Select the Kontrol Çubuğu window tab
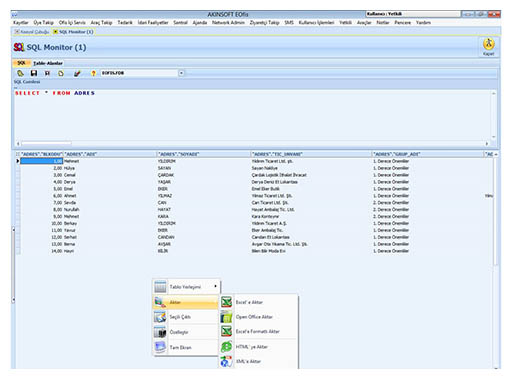Viewport: 510px width, 380px height. [x=32, y=32]
